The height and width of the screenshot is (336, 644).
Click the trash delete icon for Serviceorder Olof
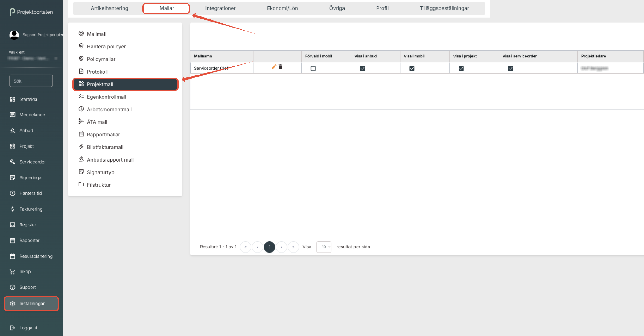click(x=281, y=67)
